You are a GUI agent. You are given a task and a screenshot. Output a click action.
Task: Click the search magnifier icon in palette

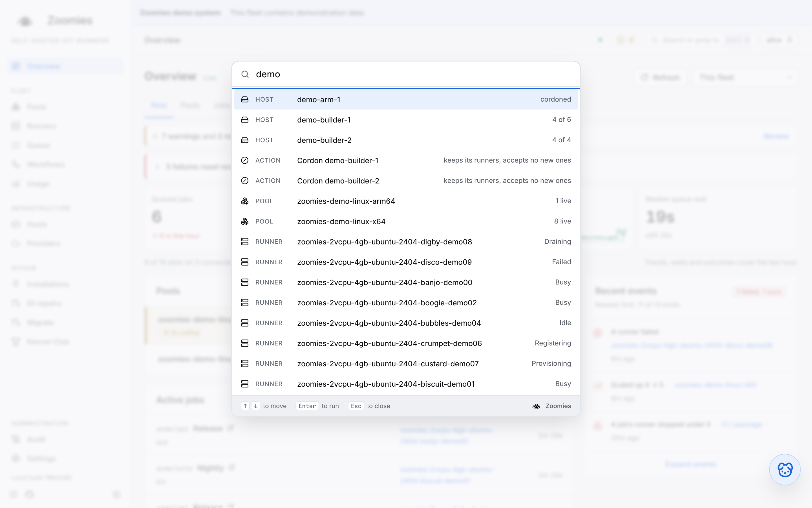(x=245, y=74)
